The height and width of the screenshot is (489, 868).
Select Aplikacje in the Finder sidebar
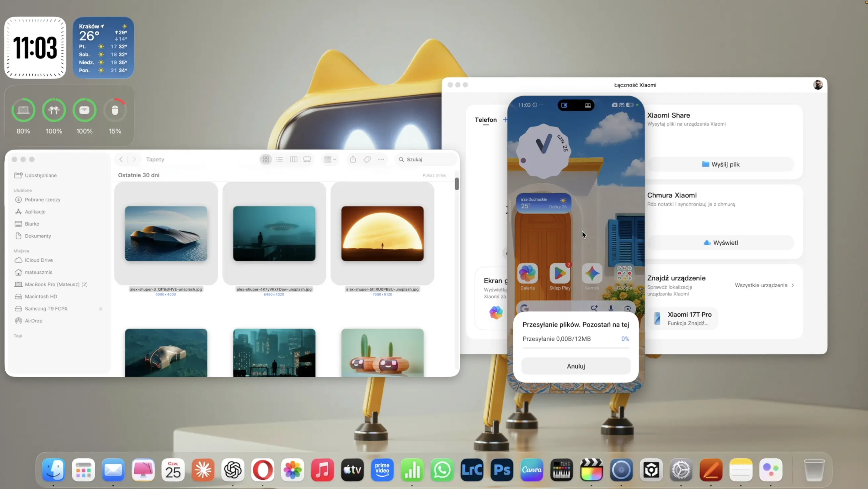35,212
